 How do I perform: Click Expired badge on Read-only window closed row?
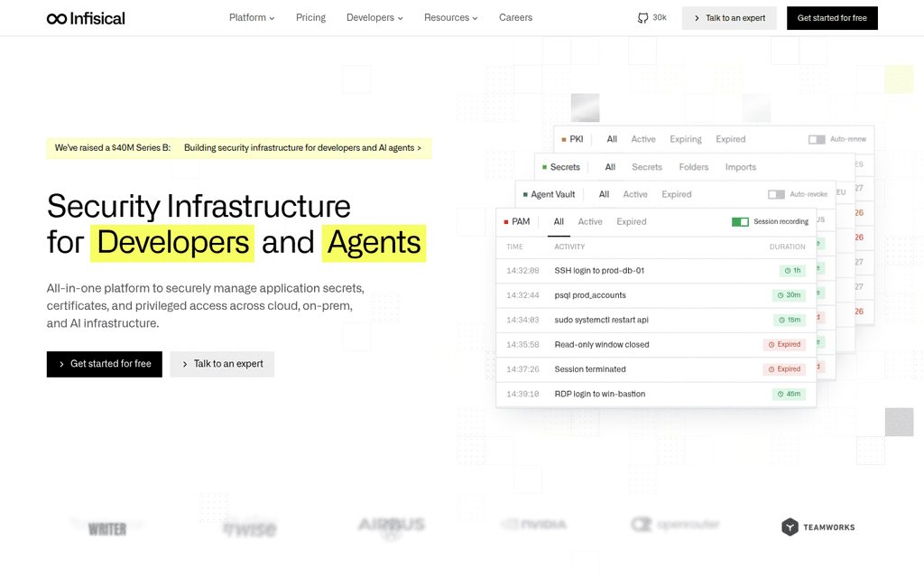click(784, 344)
